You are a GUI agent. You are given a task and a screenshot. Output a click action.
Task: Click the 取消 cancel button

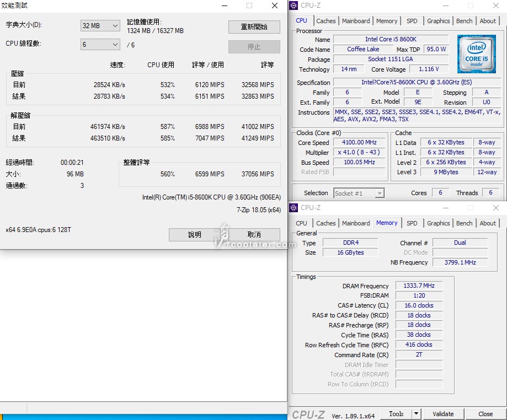pyautogui.click(x=254, y=235)
